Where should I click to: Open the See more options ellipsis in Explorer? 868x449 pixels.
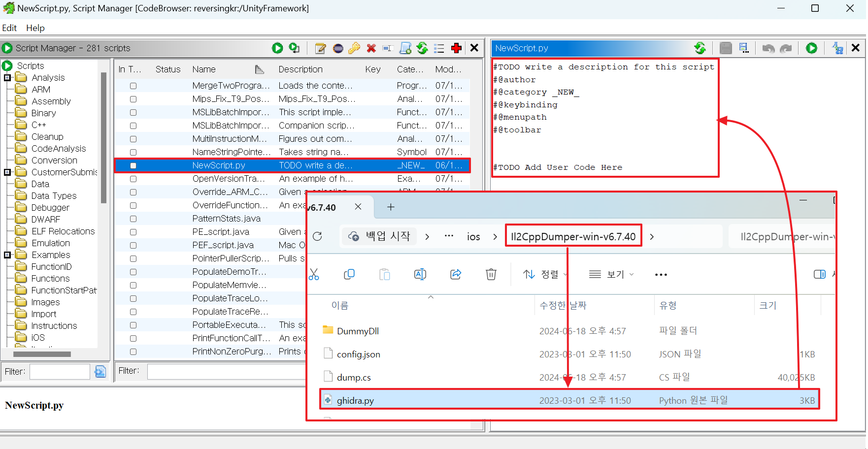661,274
